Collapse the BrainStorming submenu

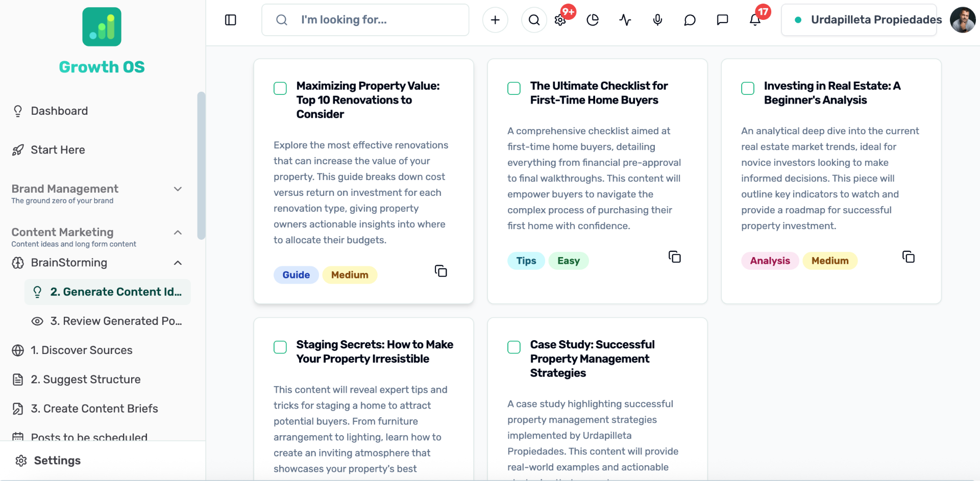point(178,263)
